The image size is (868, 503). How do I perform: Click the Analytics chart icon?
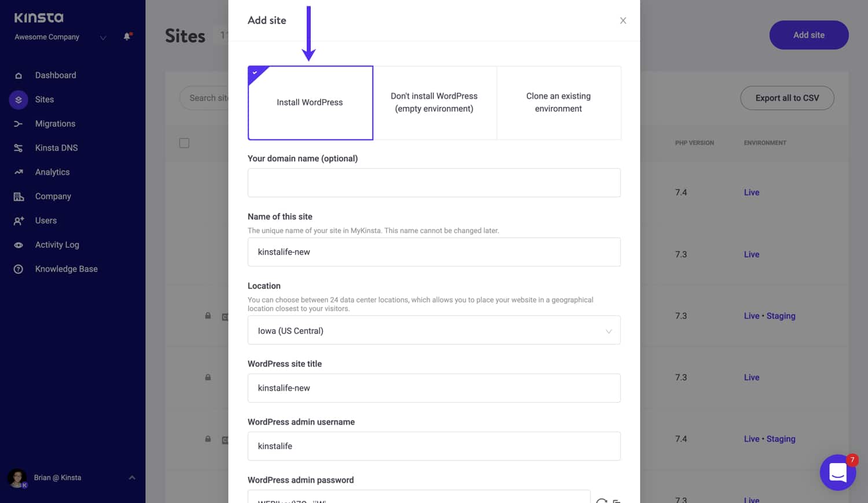tap(19, 172)
